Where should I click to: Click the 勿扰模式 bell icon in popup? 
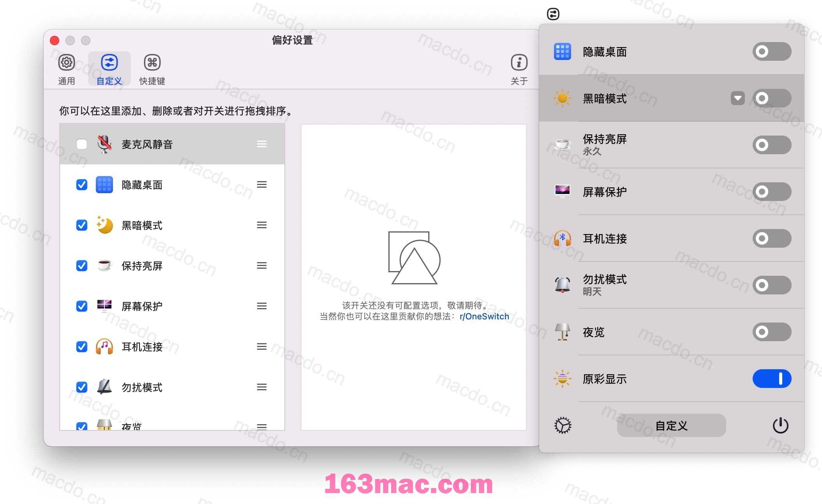click(x=562, y=285)
